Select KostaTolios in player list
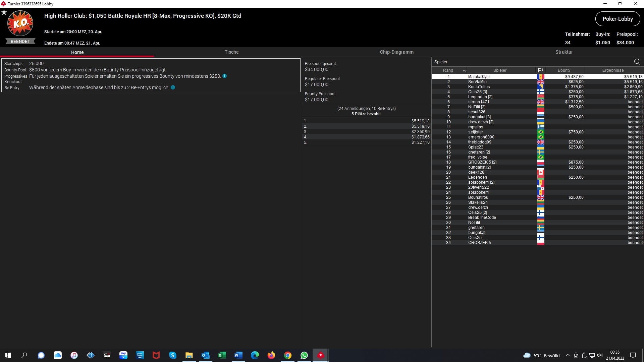Image resolution: width=644 pixels, height=362 pixels. click(479, 87)
